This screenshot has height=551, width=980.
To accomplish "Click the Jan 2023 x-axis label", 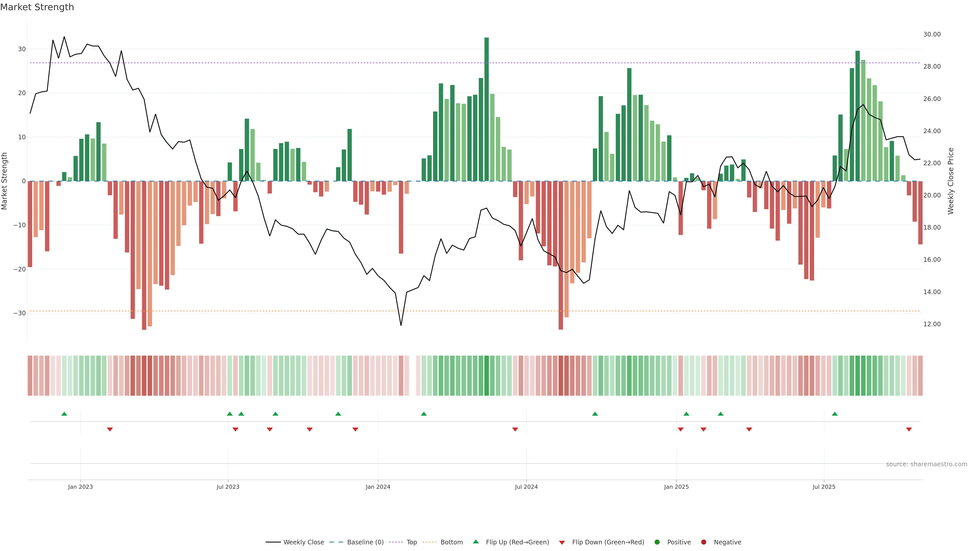I will 80,487.
